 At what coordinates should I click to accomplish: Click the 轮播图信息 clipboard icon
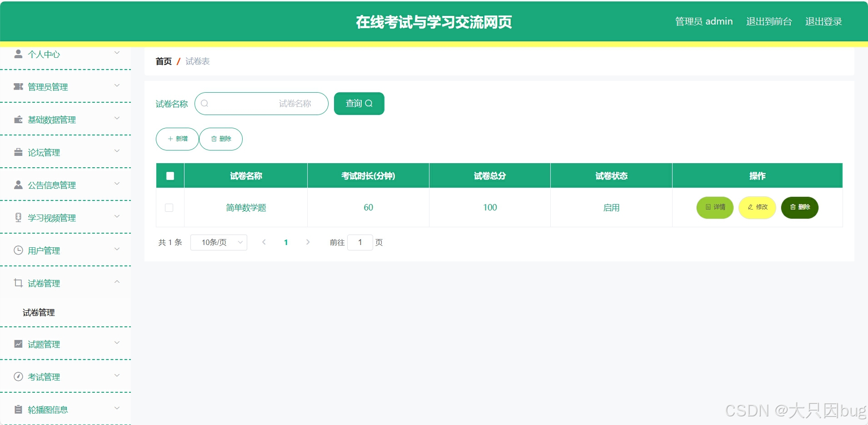18,410
